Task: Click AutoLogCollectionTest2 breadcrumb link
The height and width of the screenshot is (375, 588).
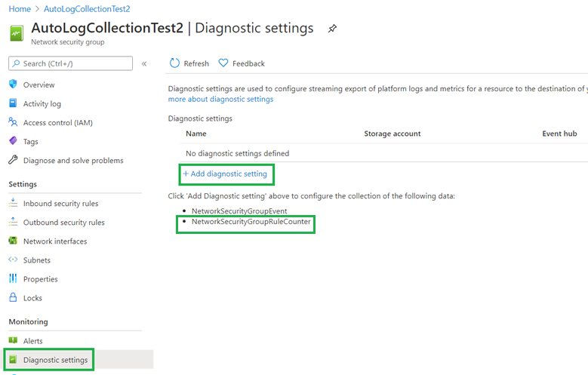Action: 87,9
